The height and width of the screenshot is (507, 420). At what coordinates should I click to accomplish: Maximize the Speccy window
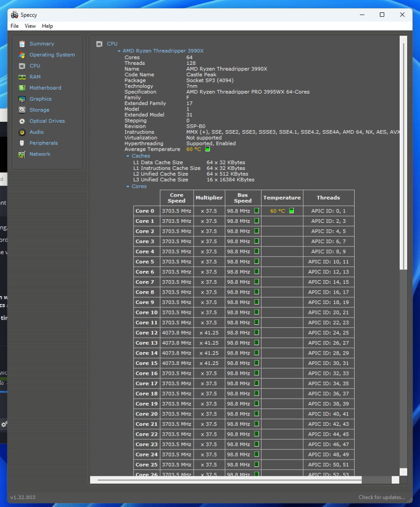tap(382, 15)
